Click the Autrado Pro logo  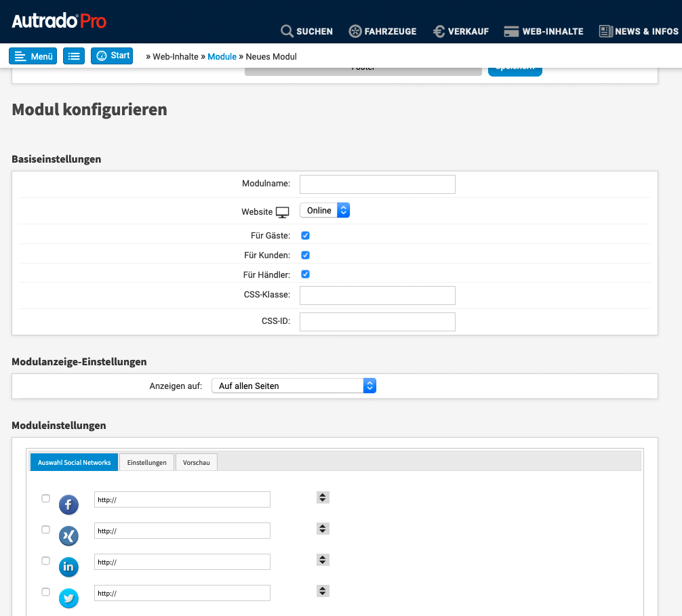coord(59,22)
